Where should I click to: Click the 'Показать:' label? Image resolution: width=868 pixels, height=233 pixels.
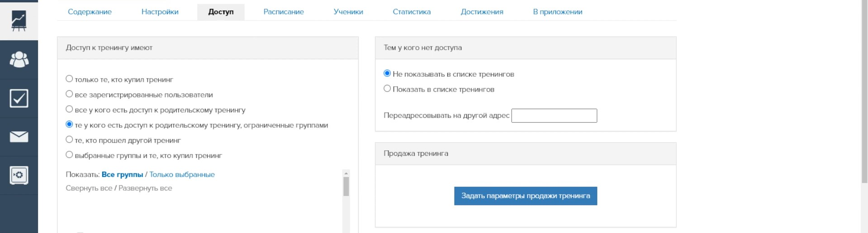click(x=83, y=174)
